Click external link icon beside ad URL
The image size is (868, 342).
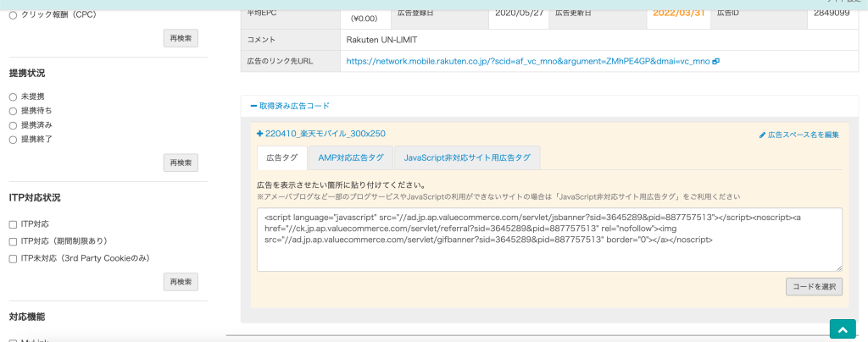(715, 61)
